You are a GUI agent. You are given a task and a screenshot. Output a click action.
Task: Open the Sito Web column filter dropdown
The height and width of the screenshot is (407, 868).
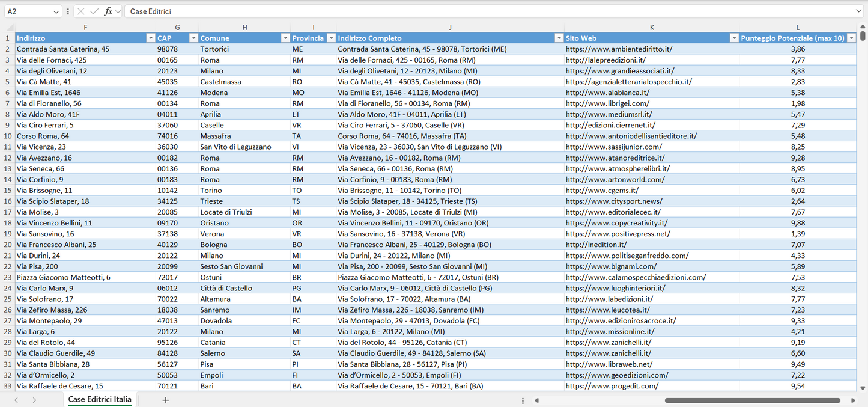coord(734,37)
